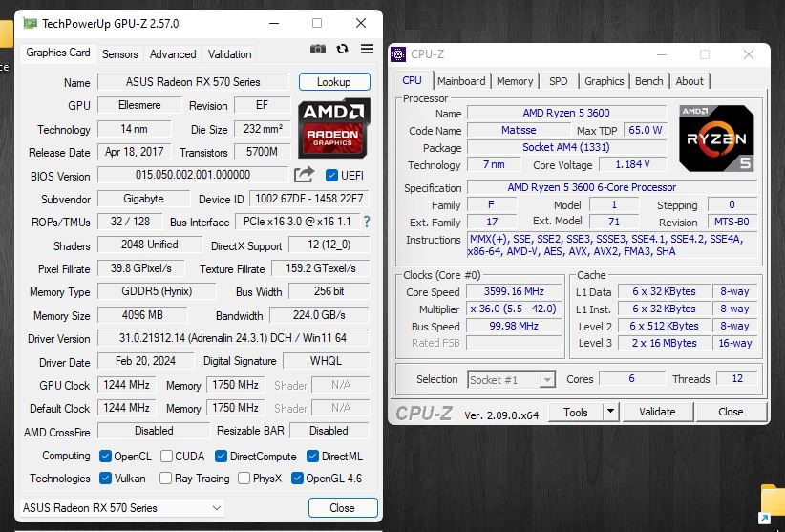Viewport: 785px width, 532px height.
Task: Select the Graphics Card tab in GPU-Z
Action: pos(58,53)
